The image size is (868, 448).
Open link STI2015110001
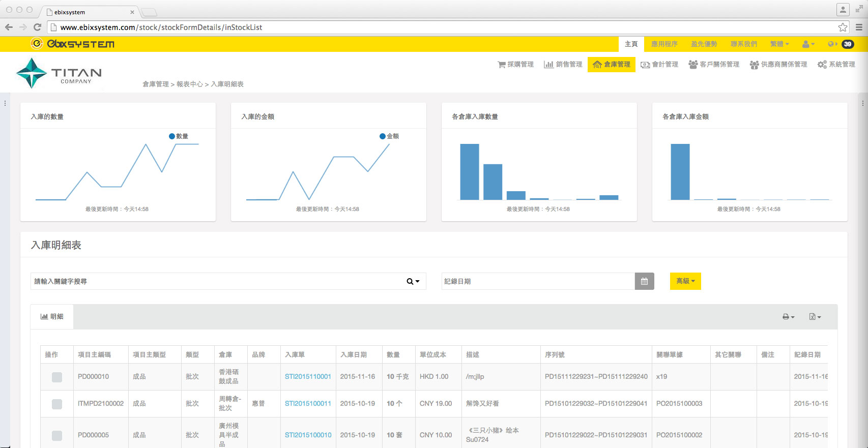click(308, 377)
